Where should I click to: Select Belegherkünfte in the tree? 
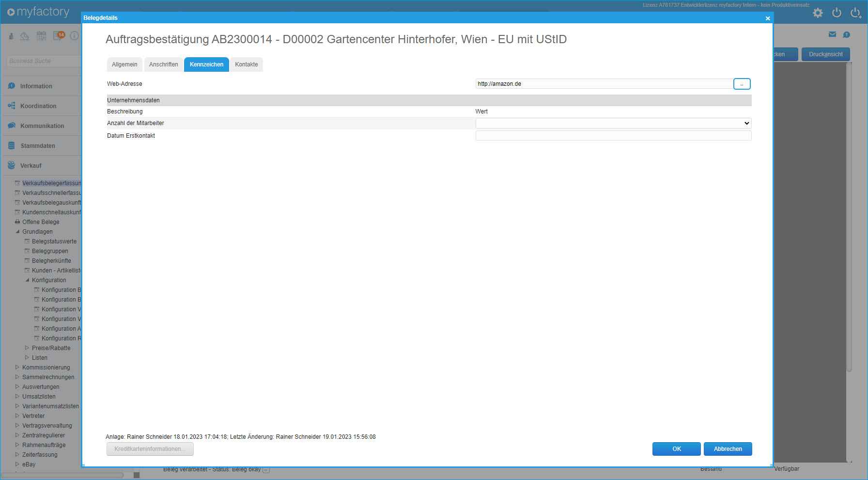(x=51, y=261)
